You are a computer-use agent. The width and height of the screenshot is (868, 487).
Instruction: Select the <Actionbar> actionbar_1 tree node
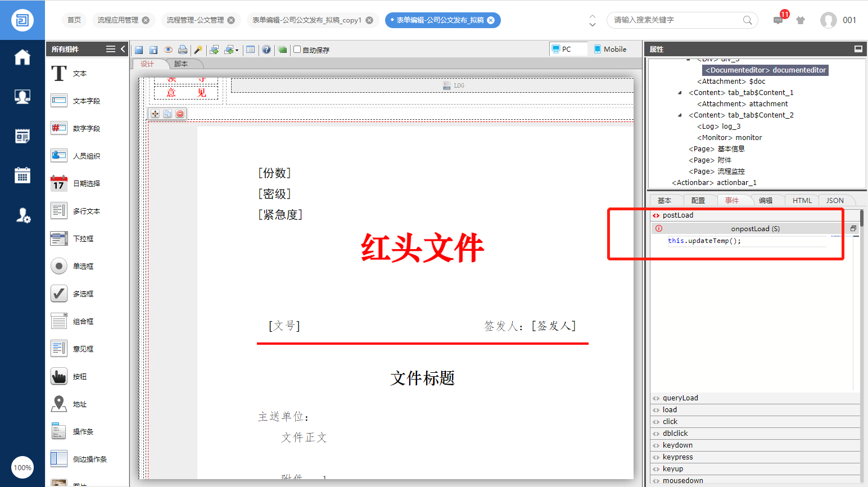pos(715,183)
